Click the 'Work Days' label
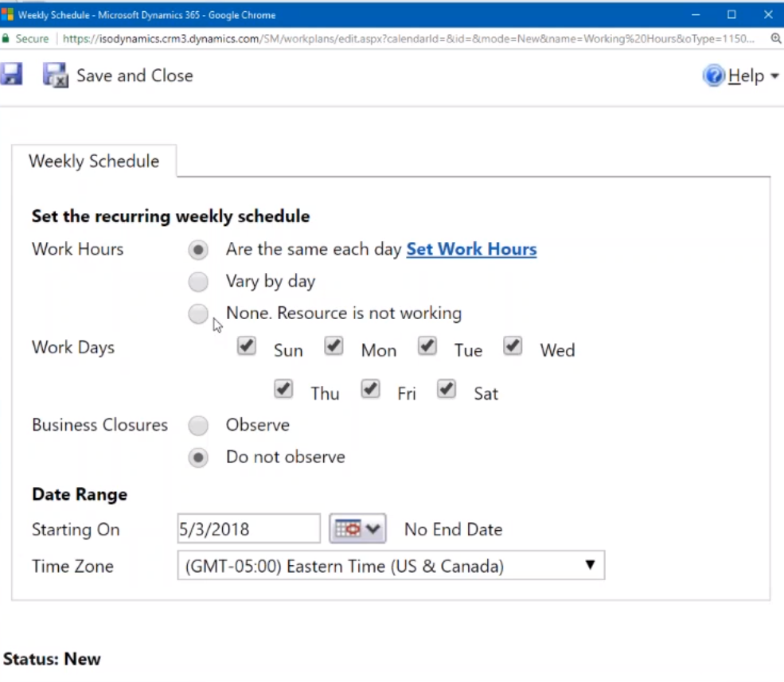 coord(73,347)
